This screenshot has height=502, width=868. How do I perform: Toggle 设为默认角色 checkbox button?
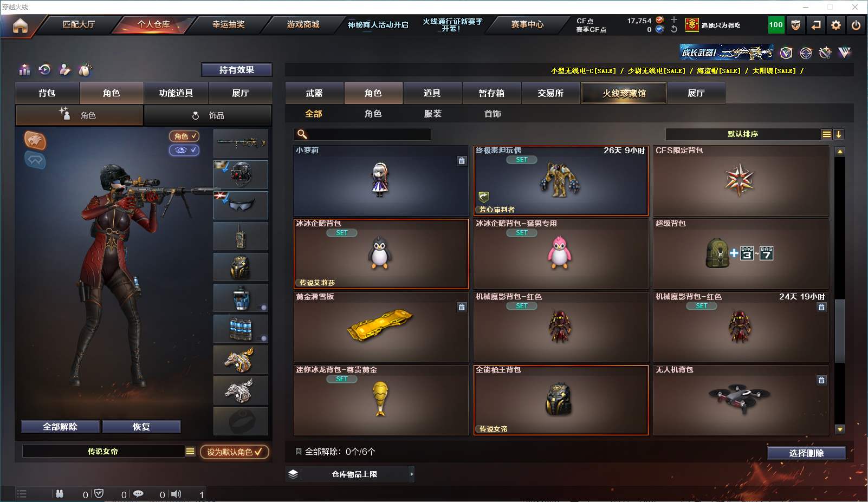(235, 452)
